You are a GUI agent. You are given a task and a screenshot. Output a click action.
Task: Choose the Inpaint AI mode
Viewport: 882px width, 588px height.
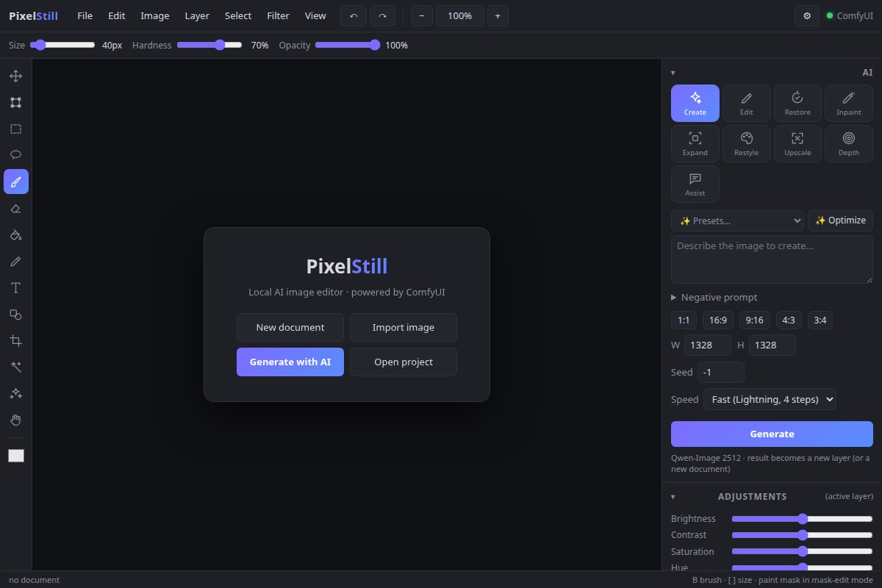click(x=849, y=103)
